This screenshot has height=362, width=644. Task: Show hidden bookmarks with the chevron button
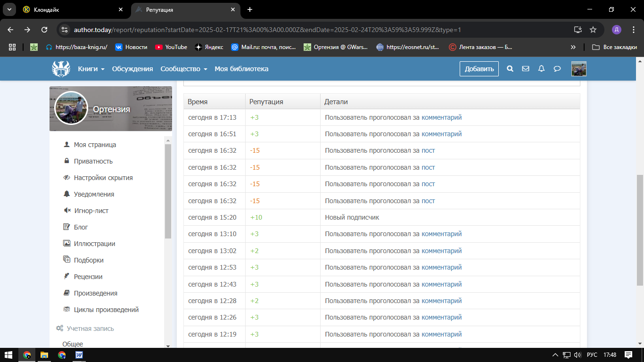(573, 47)
